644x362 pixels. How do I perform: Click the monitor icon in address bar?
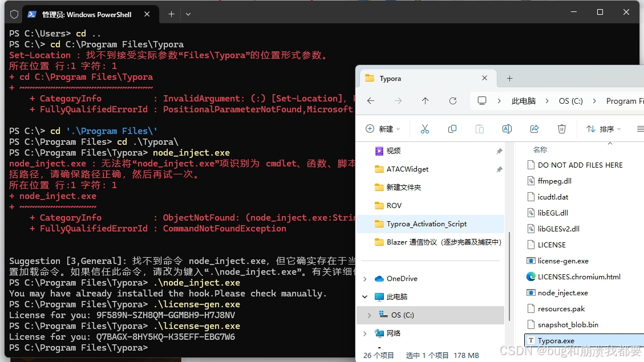tap(482, 100)
